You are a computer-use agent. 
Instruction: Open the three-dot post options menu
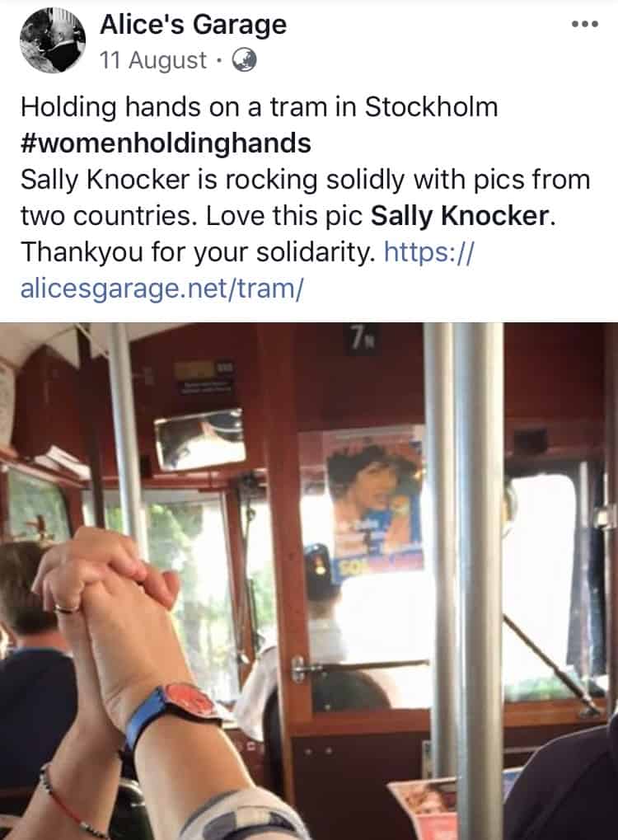[584, 24]
